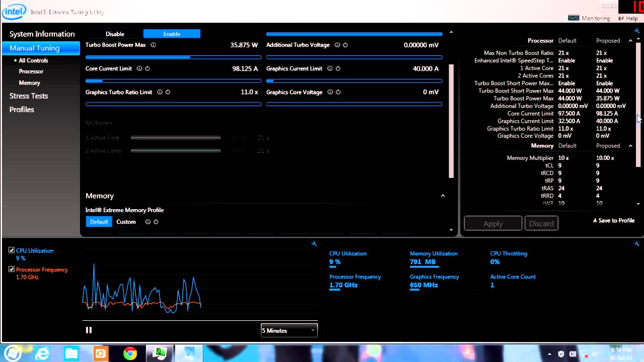Click the Discard button

(541, 224)
